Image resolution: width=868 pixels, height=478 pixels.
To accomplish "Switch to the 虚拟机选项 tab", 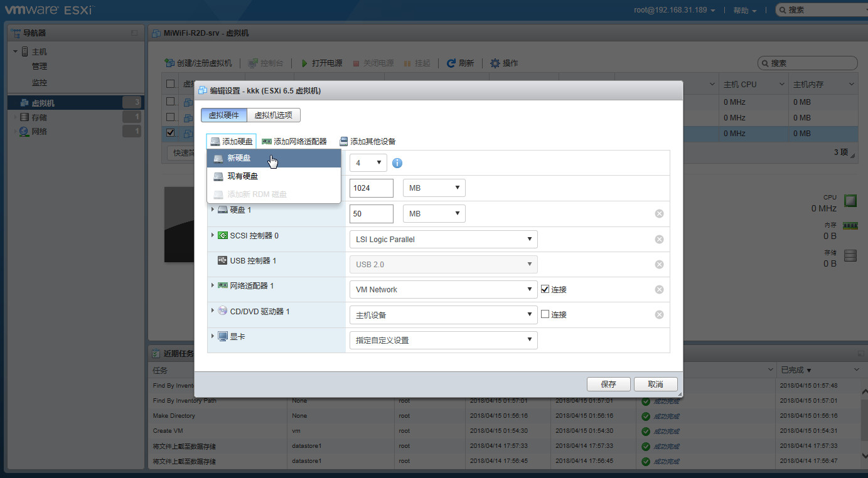I will [x=274, y=115].
